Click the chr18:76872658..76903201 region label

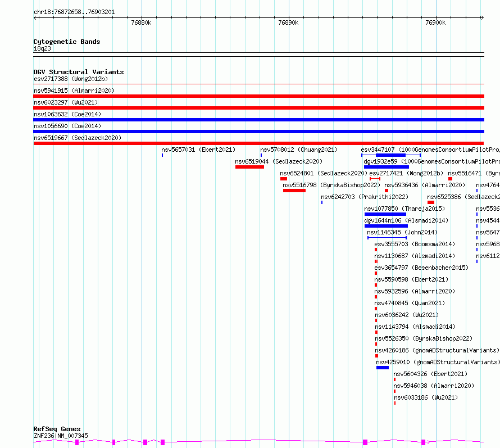(x=74, y=12)
